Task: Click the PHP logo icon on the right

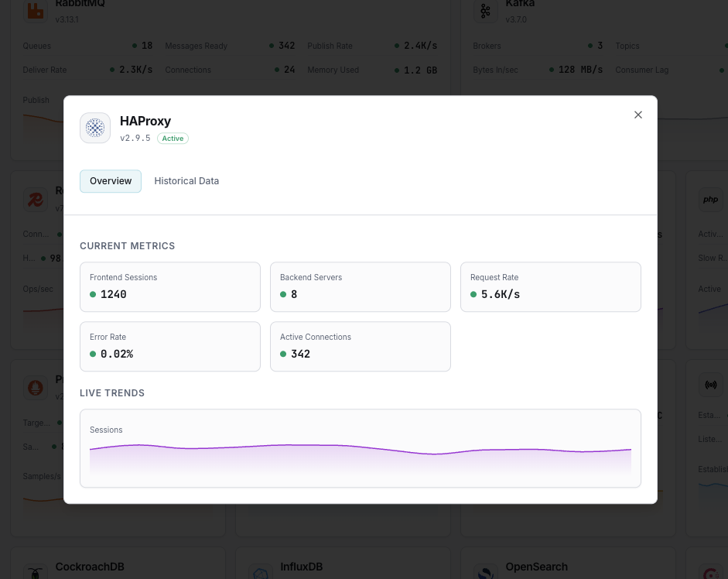Action: (x=709, y=200)
